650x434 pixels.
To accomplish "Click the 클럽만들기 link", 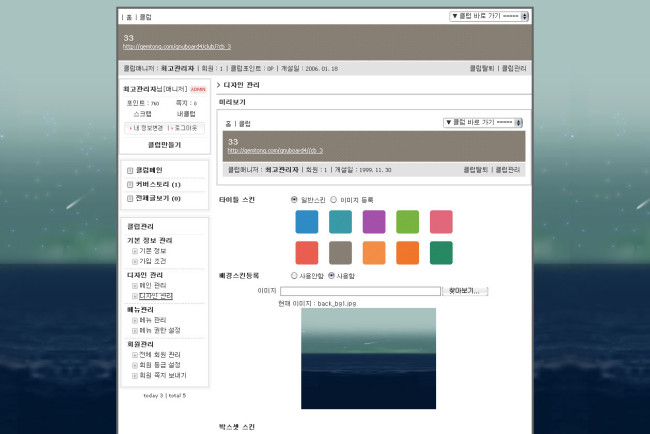I will click(x=163, y=145).
